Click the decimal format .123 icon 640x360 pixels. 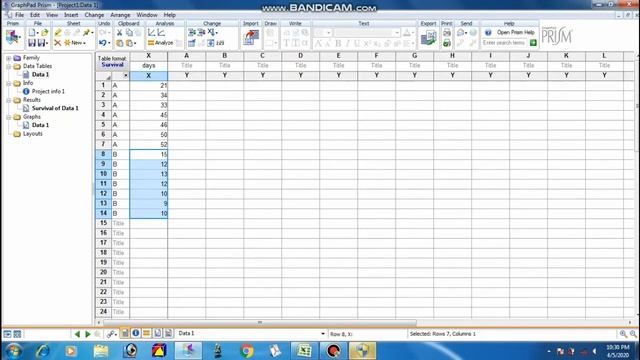(x=220, y=42)
